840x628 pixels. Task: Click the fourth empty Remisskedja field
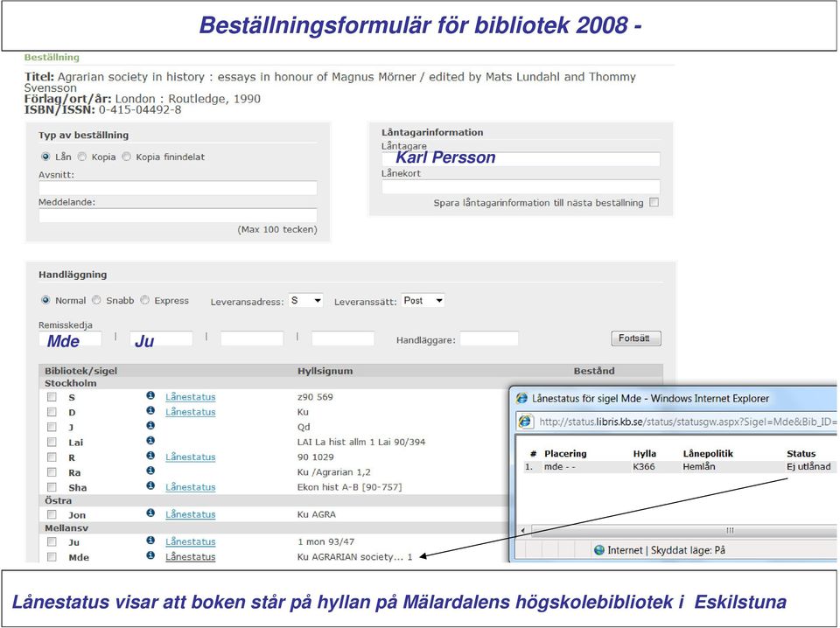tap(343, 338)
